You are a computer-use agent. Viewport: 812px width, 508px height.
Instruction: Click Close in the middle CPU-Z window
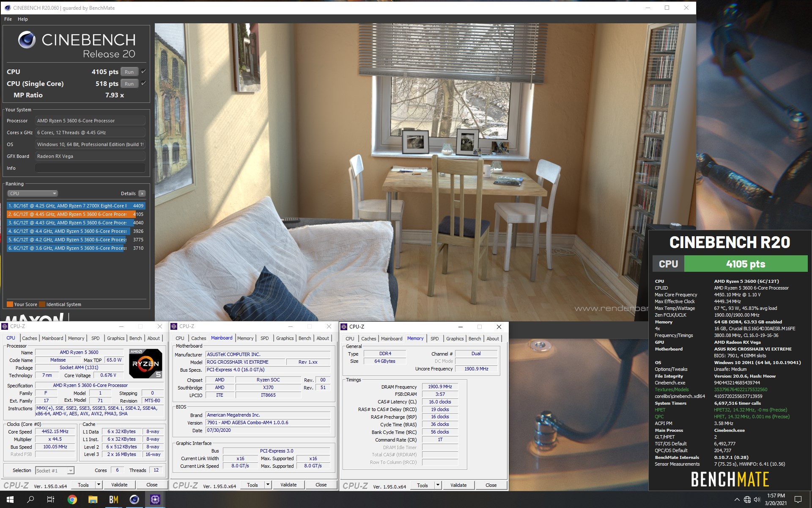[321, 485]
